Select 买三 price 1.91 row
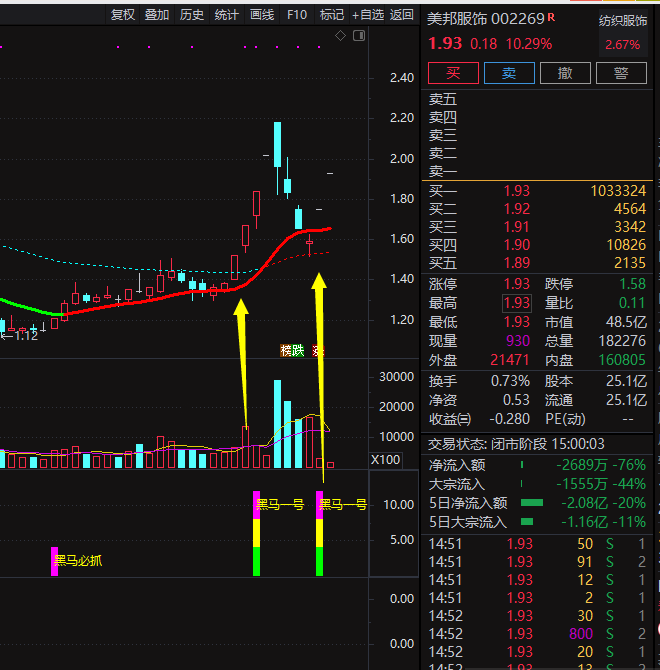Screen dimensions: 660x670 pyautogui.click(x=537, y=226)
